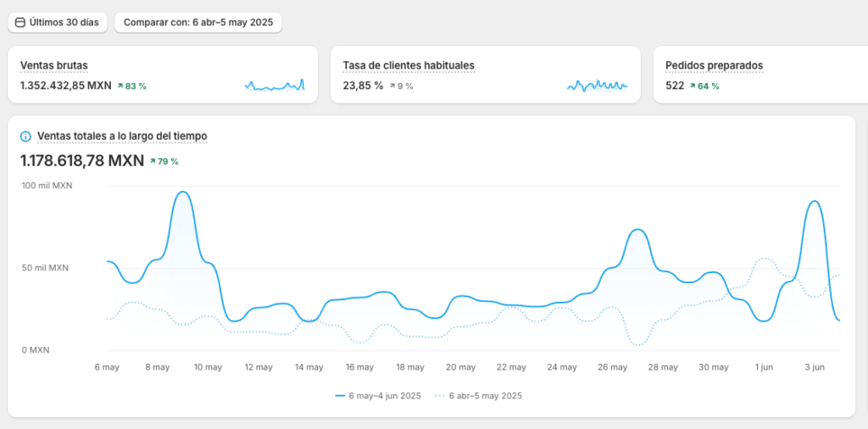Click the 79 % growth arrow indicator
Image resolution: width=868 pixels, height=429 pixels.
[x=153, y=161]
